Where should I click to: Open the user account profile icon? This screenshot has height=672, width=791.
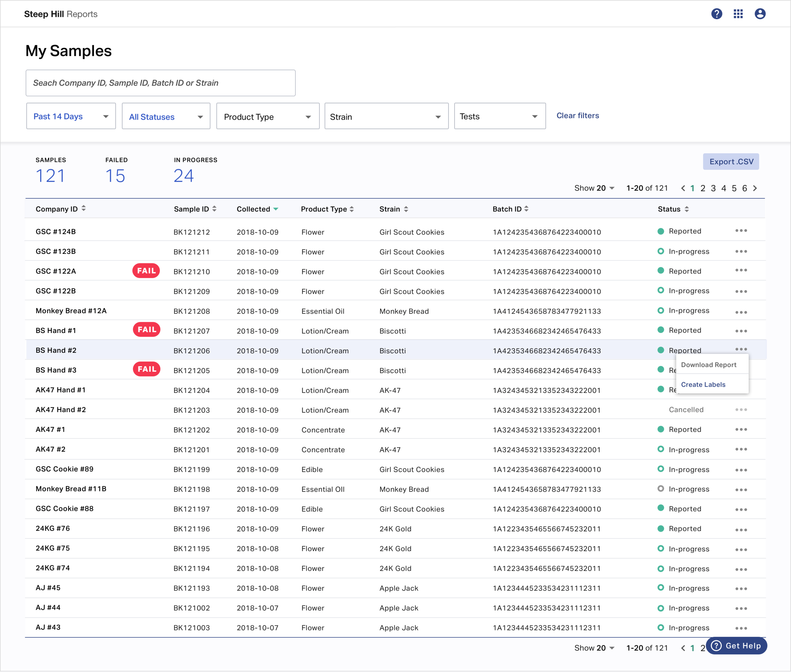point(760,14)
